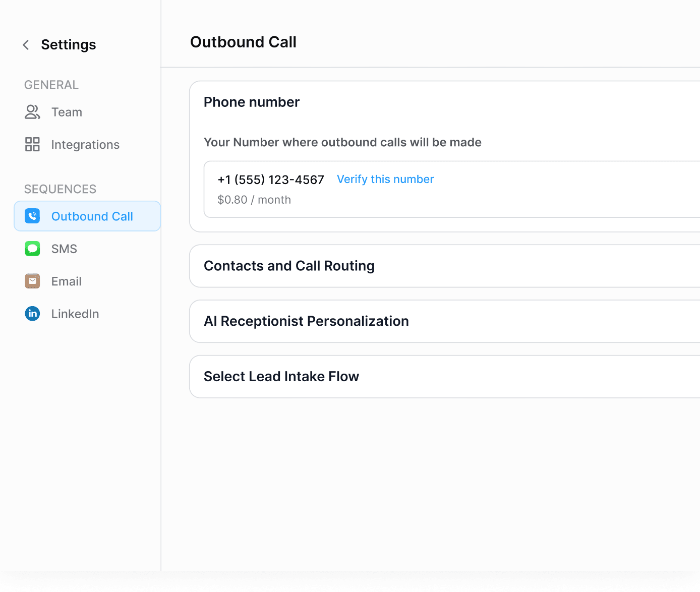The width and height of the screenshot is (700, 592).
Task: Expand AI Receptionist Personalization section
Action: pyautogui.click(x=306, y=321)
